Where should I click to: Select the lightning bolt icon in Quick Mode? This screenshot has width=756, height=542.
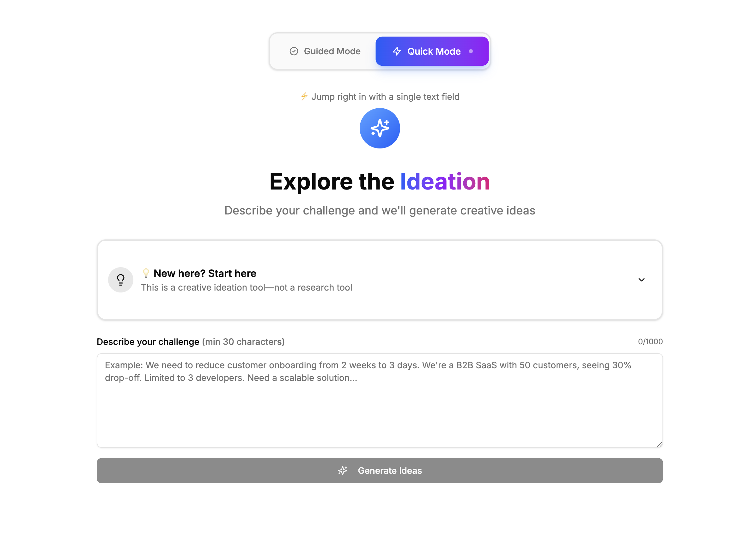click(397, 51)
